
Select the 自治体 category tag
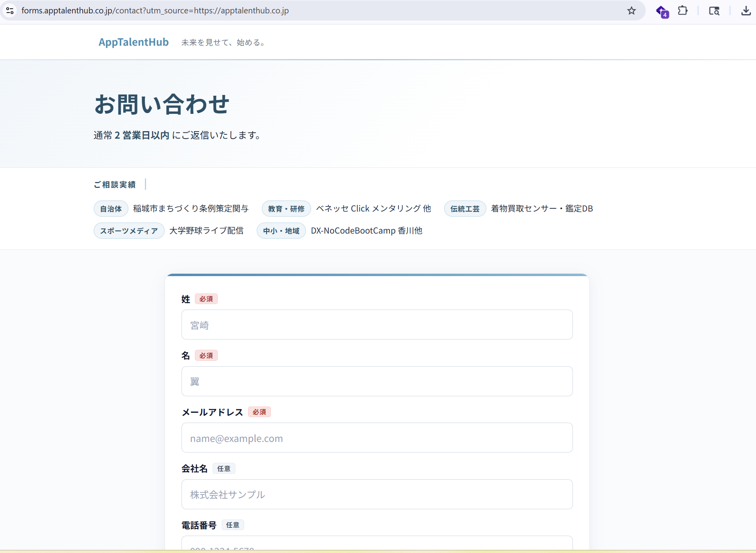click(111, 209)
